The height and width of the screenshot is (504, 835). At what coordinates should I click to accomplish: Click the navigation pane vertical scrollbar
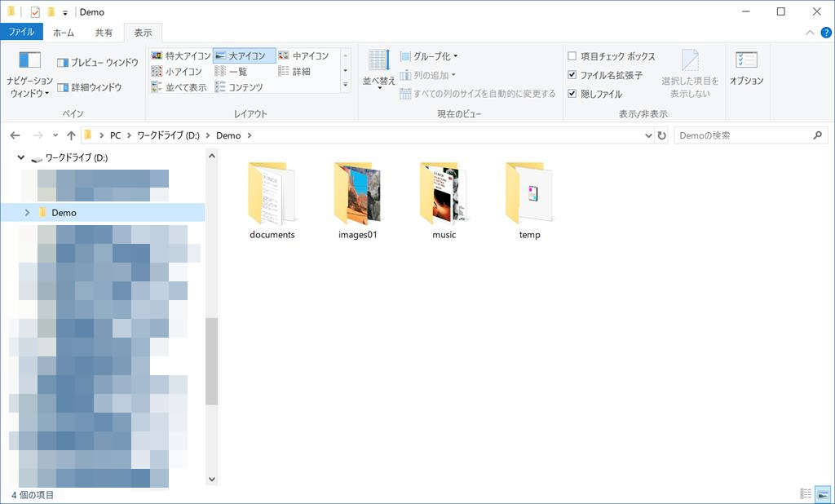(212, 360)
